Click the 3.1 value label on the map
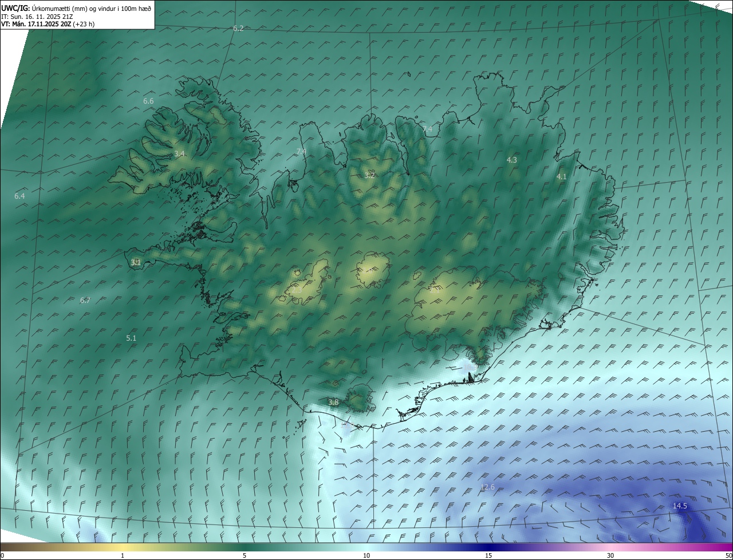The height and width of the screenshot is (560, 733). point(136,262)
